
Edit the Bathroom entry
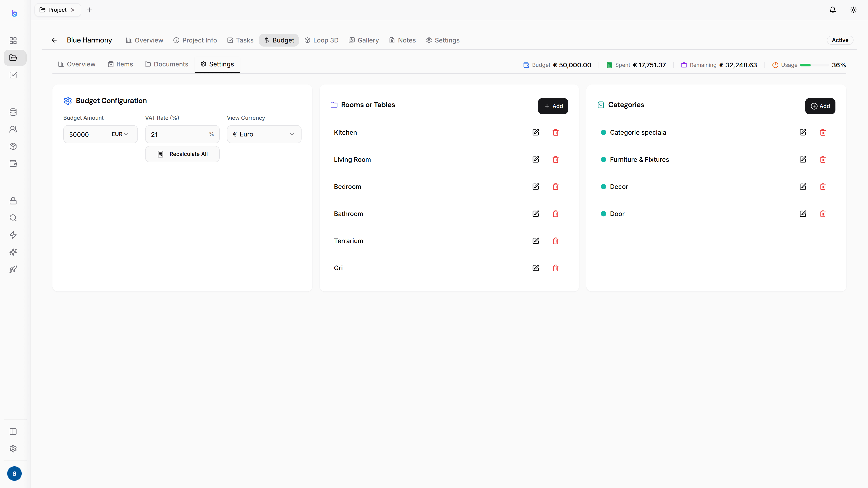coord(536,214)
